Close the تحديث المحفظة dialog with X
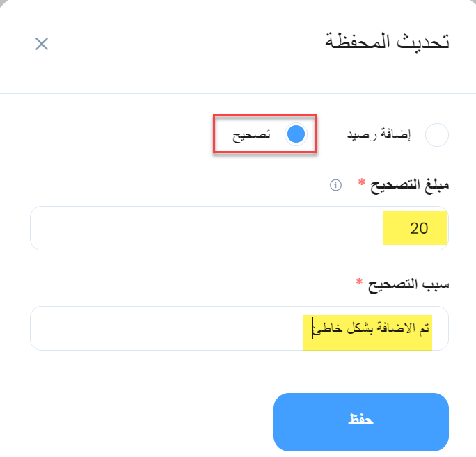The image size is (476, 457). click(42, 44)
